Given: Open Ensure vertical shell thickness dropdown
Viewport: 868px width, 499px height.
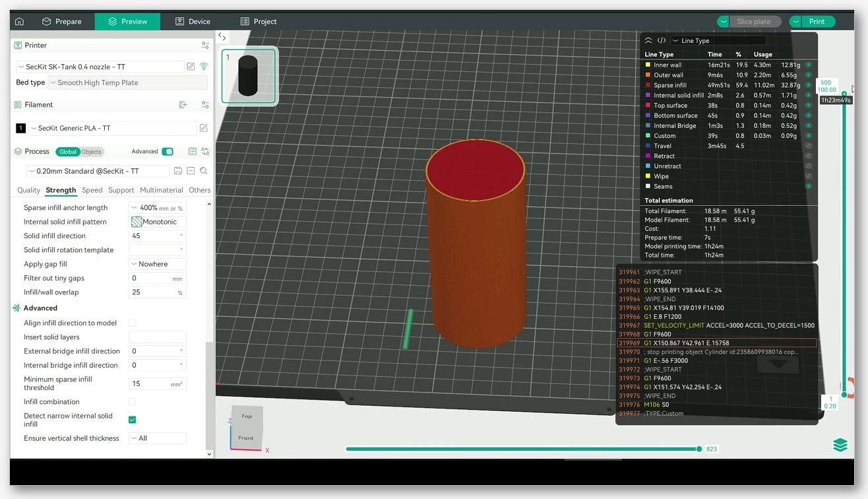Looking at the screenshot, I should coord(158,438).
